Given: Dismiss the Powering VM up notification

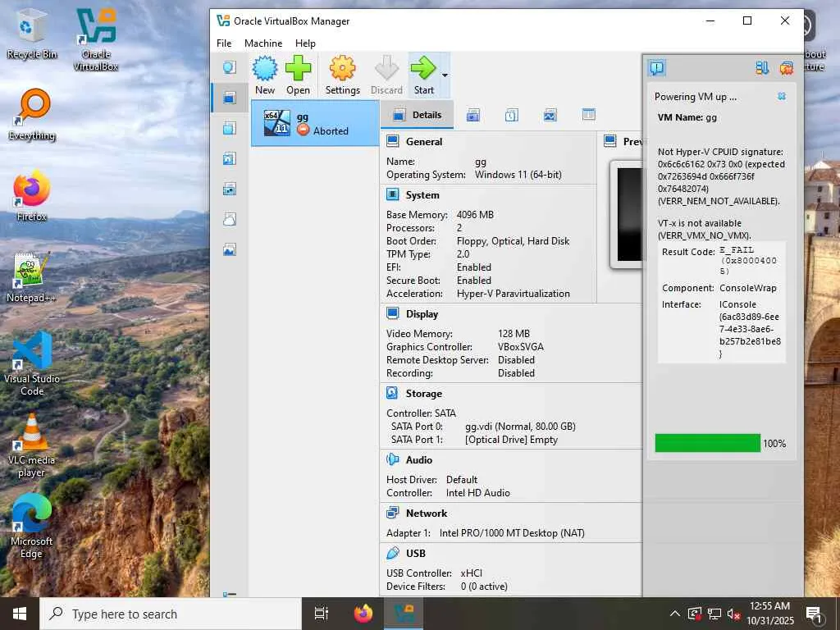Looking at the screenshot, I should 782,97.
